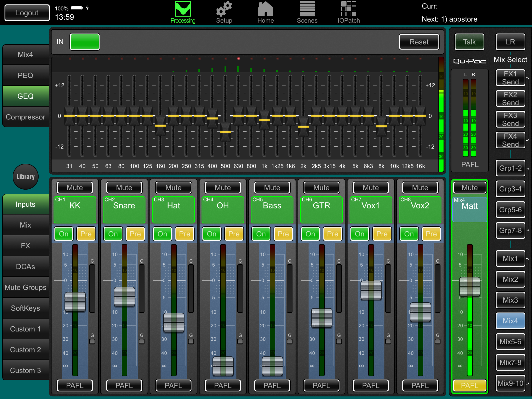Select the PEQ processing tab
Screen dimensions: 532x399
[x=26, y=75]
